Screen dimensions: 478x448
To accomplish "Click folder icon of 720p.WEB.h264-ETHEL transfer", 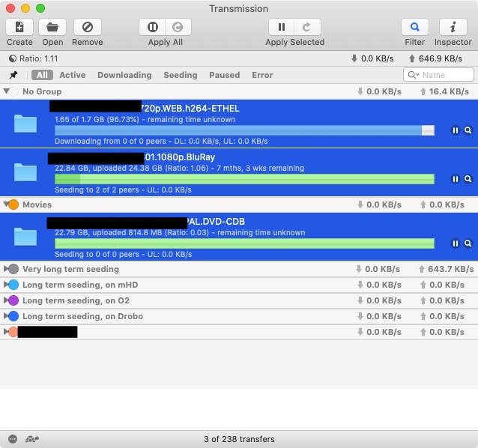I will [x=25, y=124].
